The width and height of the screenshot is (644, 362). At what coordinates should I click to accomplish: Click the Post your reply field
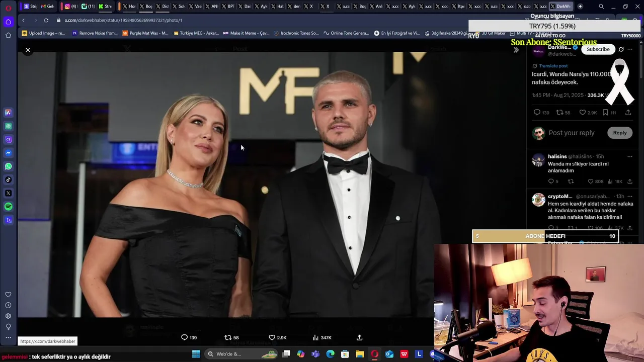click(572, 133)
